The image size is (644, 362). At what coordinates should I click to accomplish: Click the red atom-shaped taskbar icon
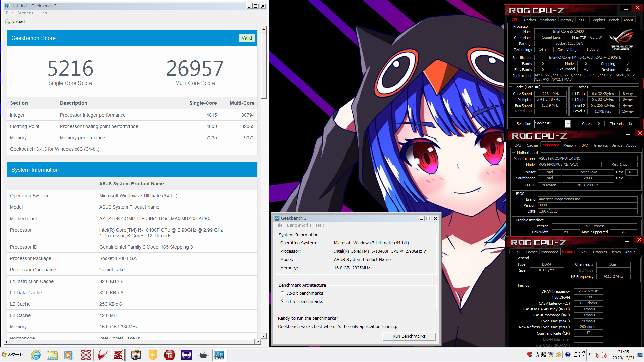click(86, 355)
